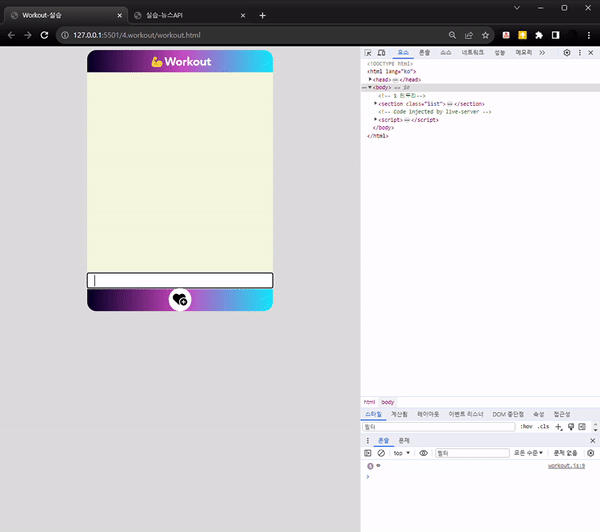
Task: Toggle the browser side panel icon
Action: 556,35
